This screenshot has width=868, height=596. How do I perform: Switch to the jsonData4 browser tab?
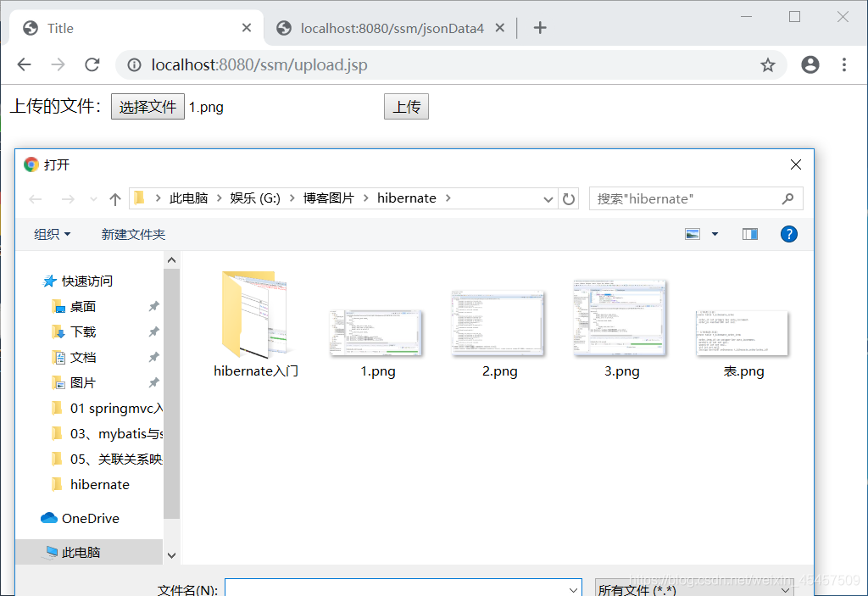(390, 27)
